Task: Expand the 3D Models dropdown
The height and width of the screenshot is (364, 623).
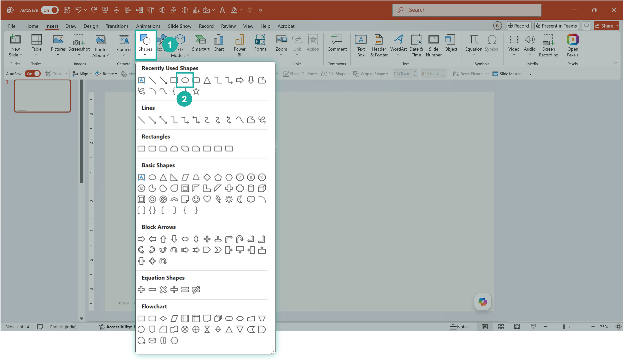Action: pos(180,55)
